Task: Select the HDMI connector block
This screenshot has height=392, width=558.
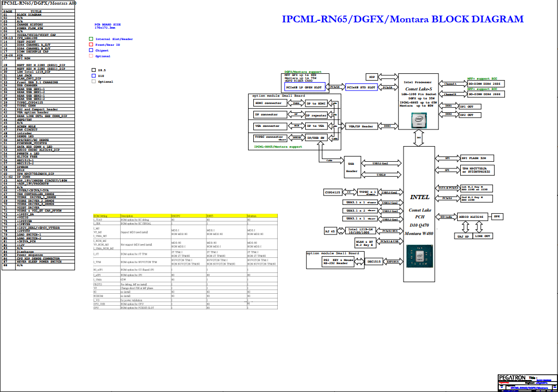Action: click(270, 103)
